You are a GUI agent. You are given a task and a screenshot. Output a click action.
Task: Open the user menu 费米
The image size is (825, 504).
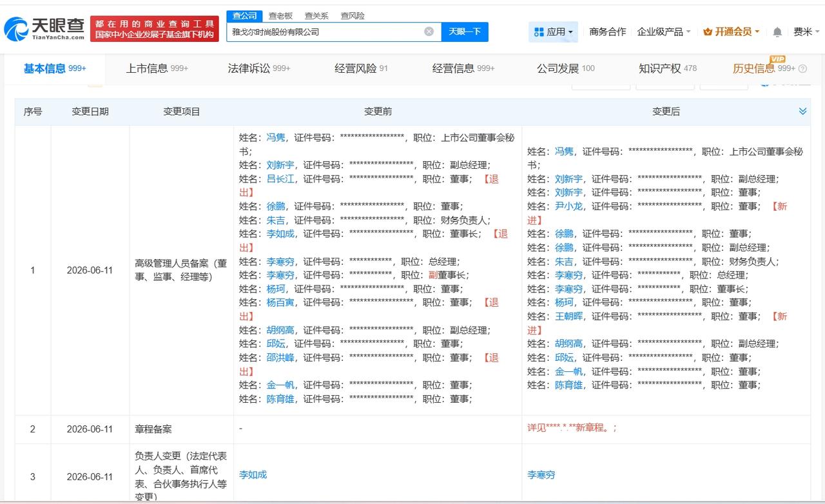[806, 32]
